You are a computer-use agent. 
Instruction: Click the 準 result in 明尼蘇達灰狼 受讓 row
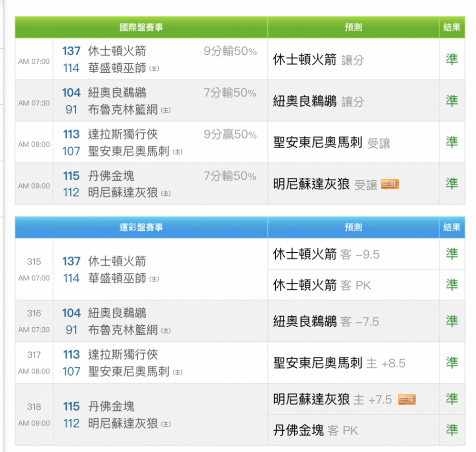(452, 184)
